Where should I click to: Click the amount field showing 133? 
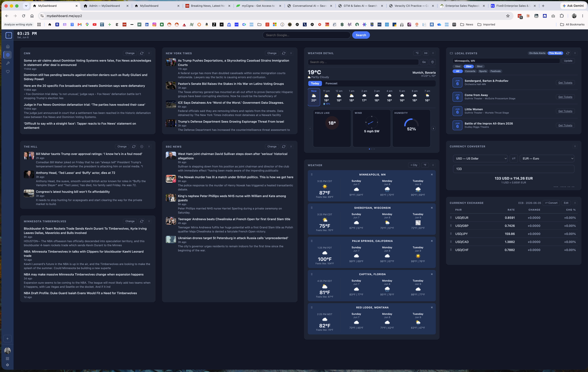(x=514, y=169)
